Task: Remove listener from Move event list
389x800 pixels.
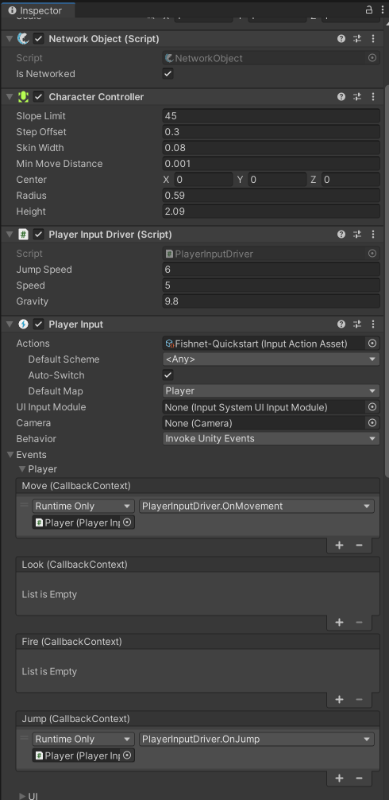Action: point(359,545)
